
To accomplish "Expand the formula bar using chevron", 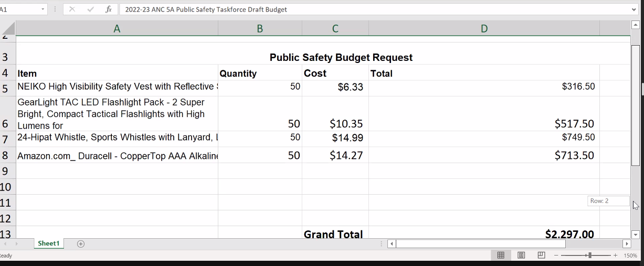I will point(634,9).
